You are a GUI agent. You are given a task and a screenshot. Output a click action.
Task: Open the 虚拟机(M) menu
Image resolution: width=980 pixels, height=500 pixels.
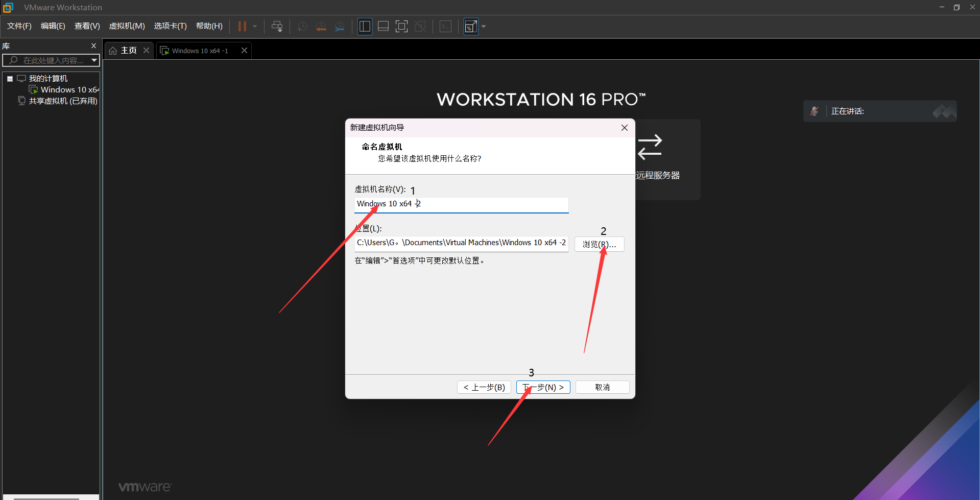click(x=127, y=26)
